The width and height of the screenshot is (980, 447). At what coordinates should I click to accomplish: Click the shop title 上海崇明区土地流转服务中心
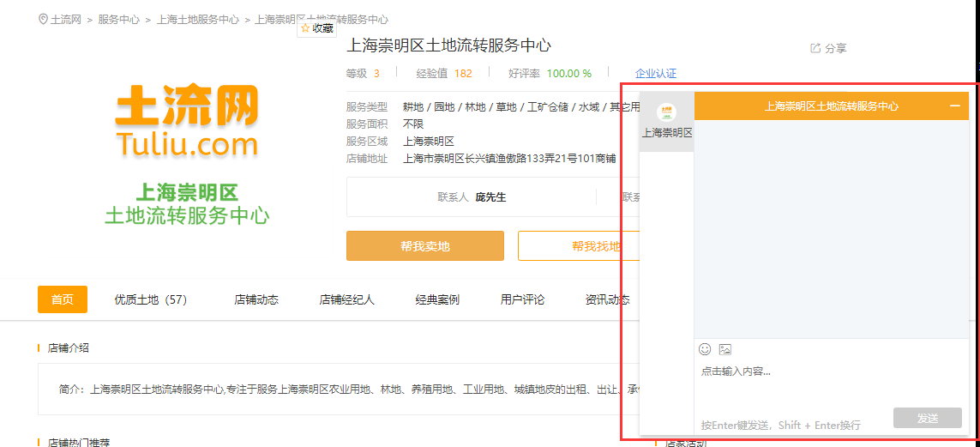[x=448, y=45]
